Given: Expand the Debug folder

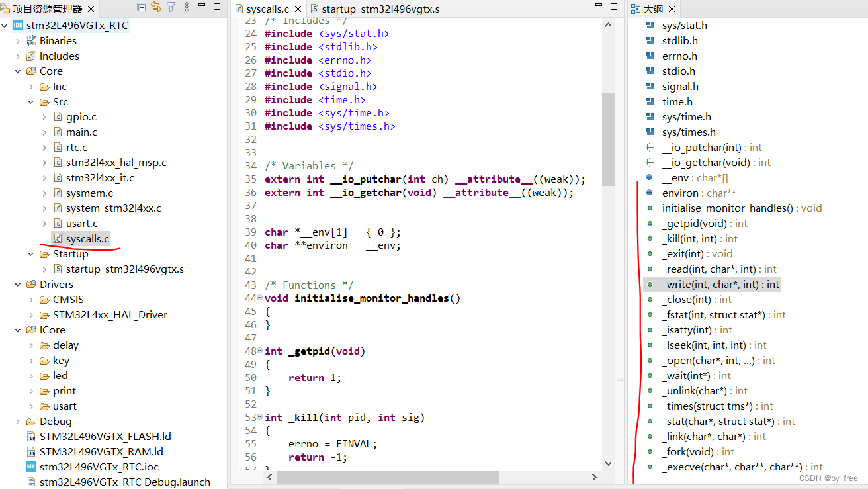Looking at the screenshot, I should [18, 422].
